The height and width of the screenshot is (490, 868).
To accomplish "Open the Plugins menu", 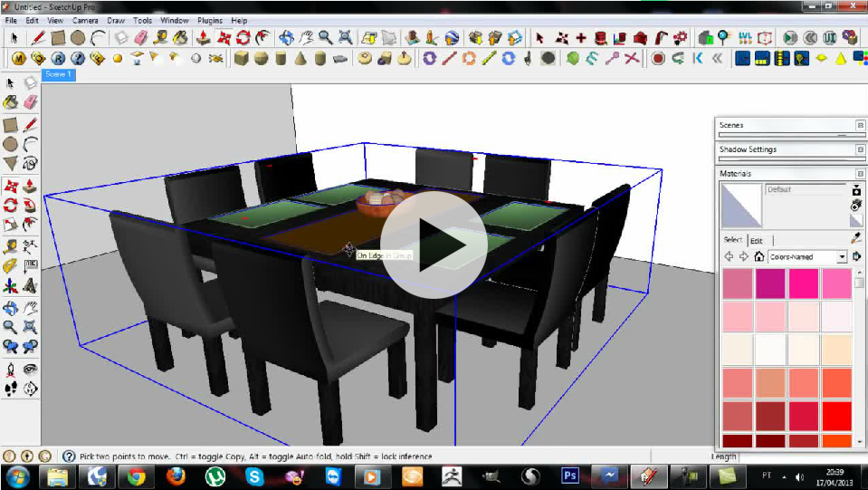I will (210, 20).
